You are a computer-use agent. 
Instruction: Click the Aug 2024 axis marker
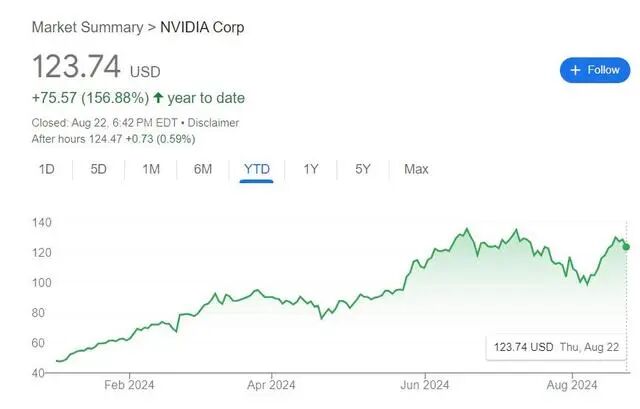tap(572, 385)
